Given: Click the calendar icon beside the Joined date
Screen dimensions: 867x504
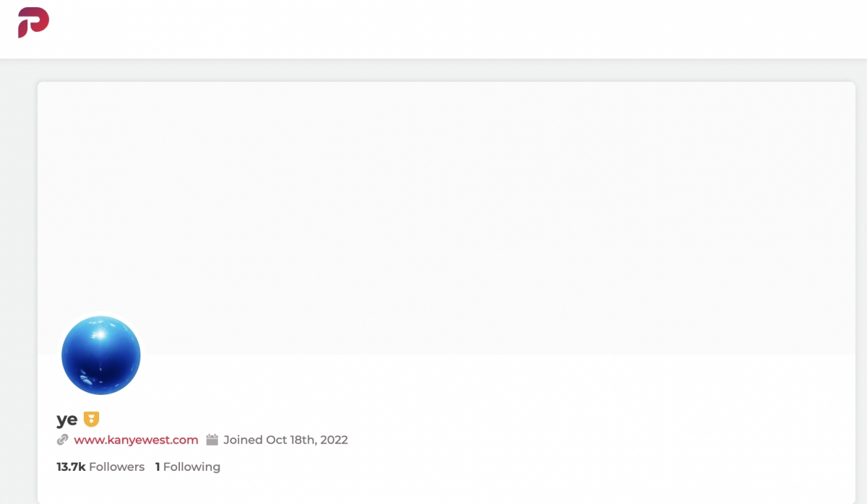Looking at the screenshot, I should click(212, 440).
